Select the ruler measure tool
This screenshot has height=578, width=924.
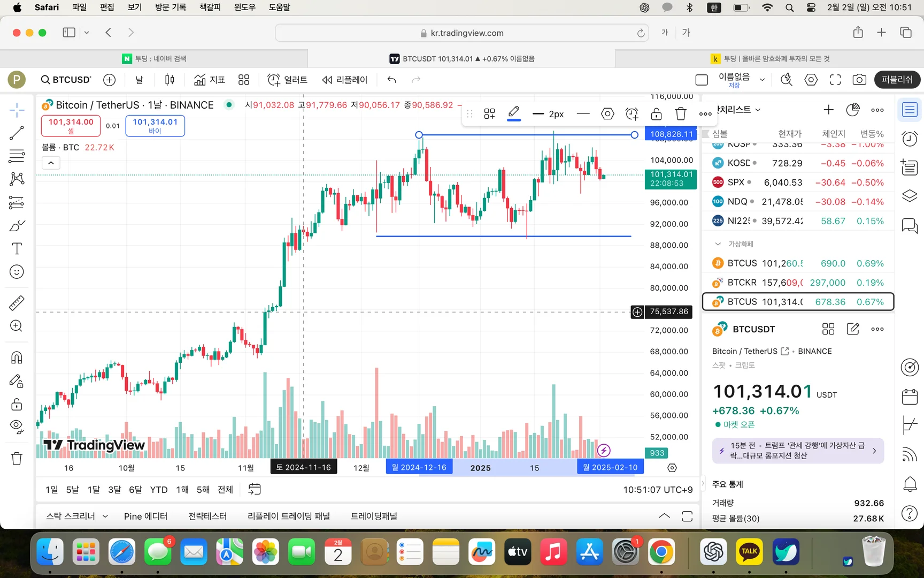coord(17,303)
